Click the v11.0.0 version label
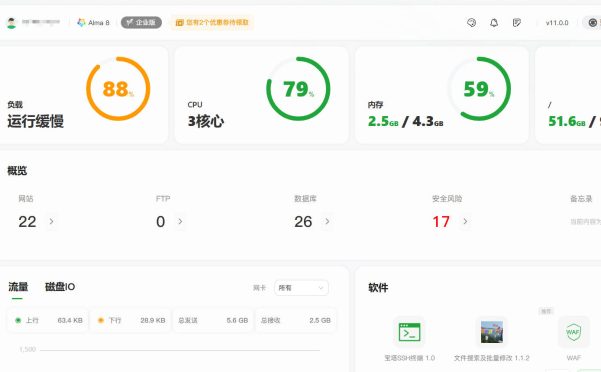Image resolution: width=601 pixels, height=372 pixels. coord(557,23)
